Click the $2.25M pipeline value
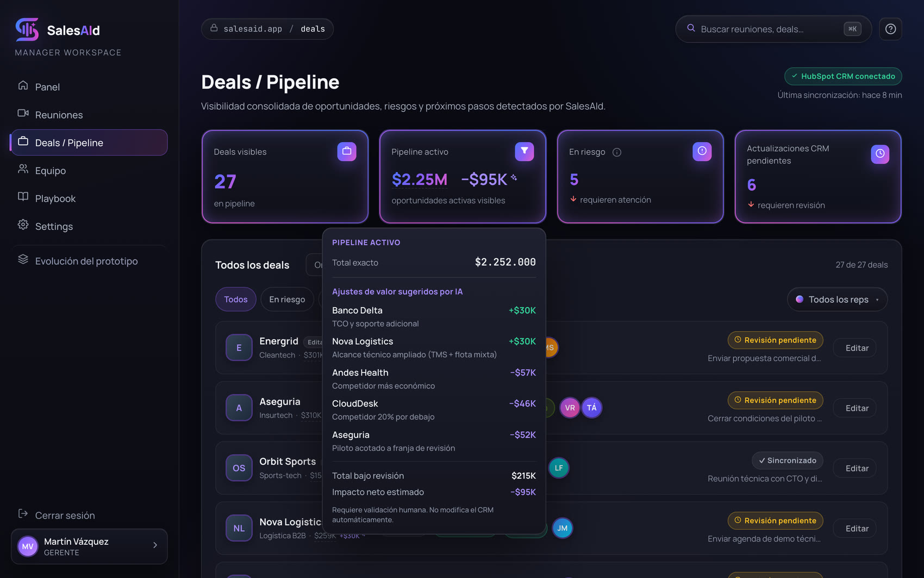 420,179
